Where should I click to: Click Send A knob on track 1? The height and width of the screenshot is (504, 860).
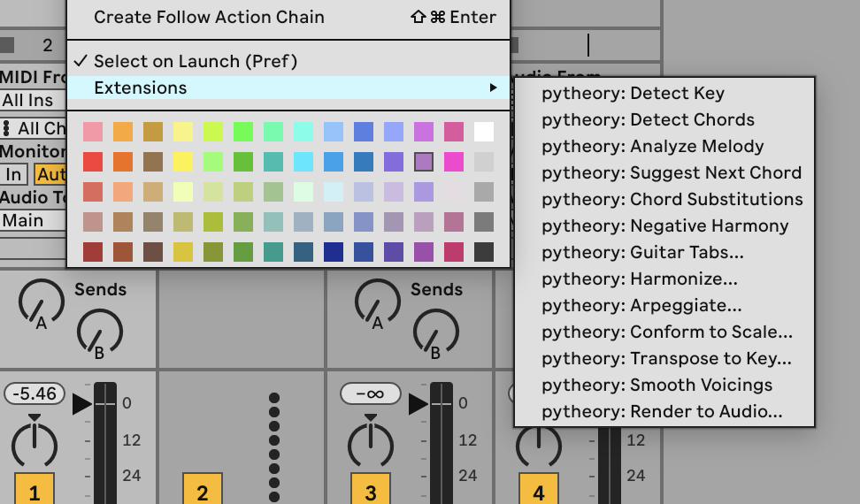click(x=41, y=302)
